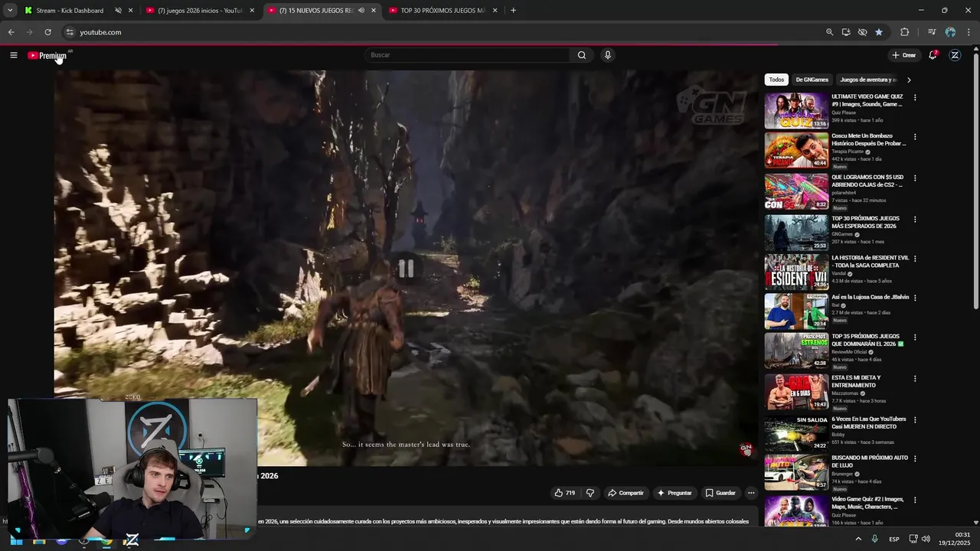Image resolution: width=980 pixels, height=551 pixels.
Task: Open the notifications bell
Action: coord(933,55)
